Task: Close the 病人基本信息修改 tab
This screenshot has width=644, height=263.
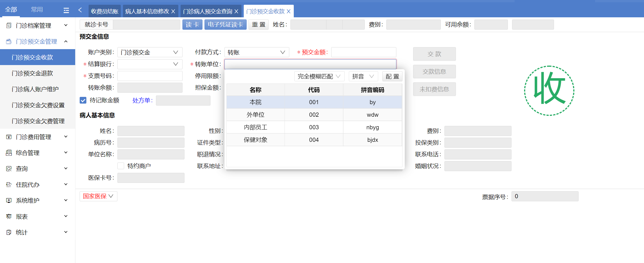Action: [x=173, y=11]
